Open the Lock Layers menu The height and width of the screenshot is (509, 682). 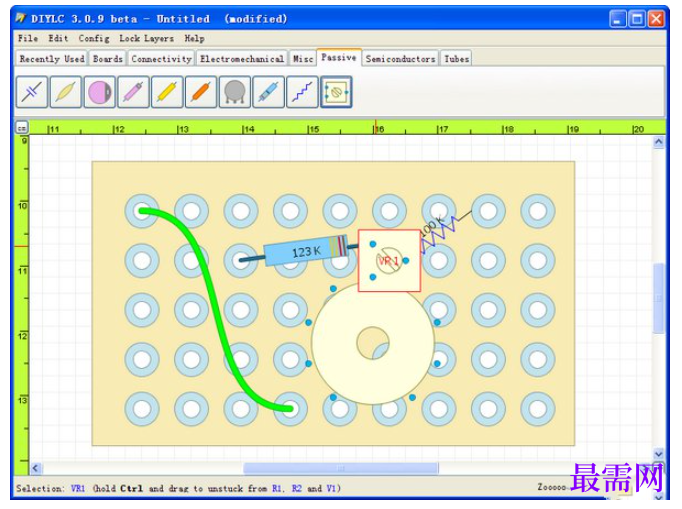click(147, 38)
